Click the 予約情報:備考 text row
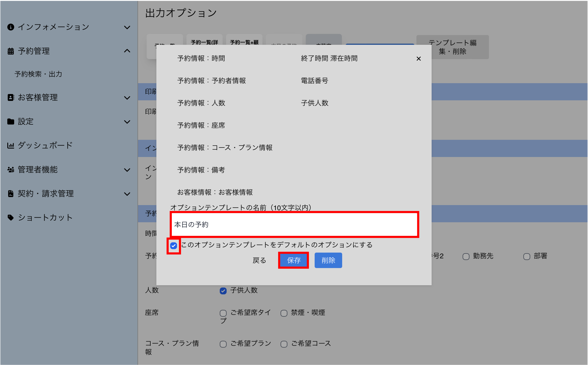 [x=201, y=170]
